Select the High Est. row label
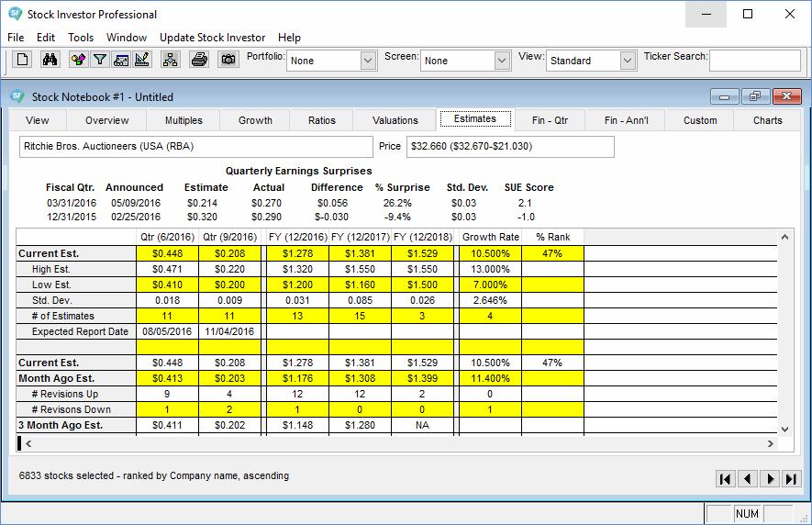Image resolution: width=812 pixels, height=525 pixels. (76, 269)
